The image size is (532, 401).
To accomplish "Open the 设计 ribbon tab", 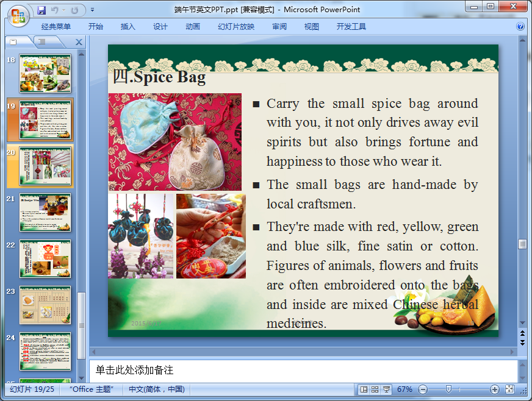I will pos(160,26).
